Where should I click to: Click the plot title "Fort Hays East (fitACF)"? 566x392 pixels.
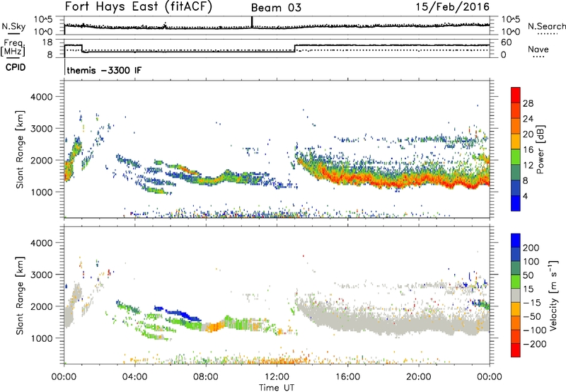[138, 6]
